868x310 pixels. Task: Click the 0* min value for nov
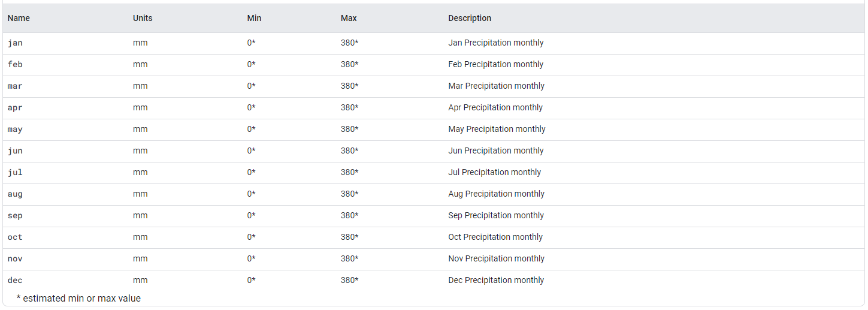pyautogui.click(x=252, y=258)
